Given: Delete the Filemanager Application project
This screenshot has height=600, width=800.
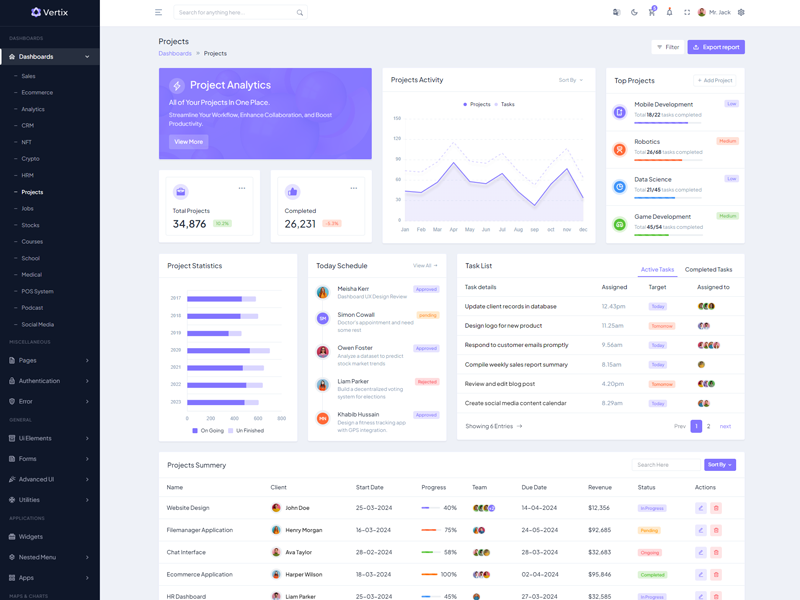Looking at the screenshot, I should pyautogui.click(x=716, y=530).
